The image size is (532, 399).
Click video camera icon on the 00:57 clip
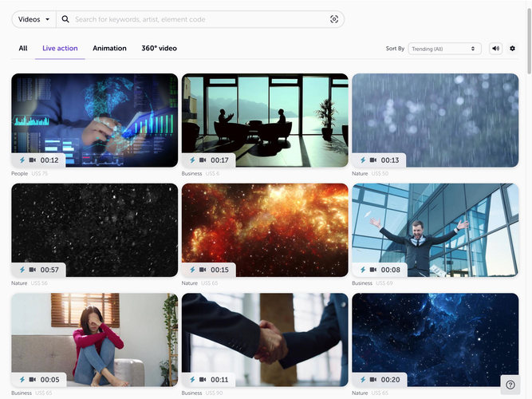(33, 270)
